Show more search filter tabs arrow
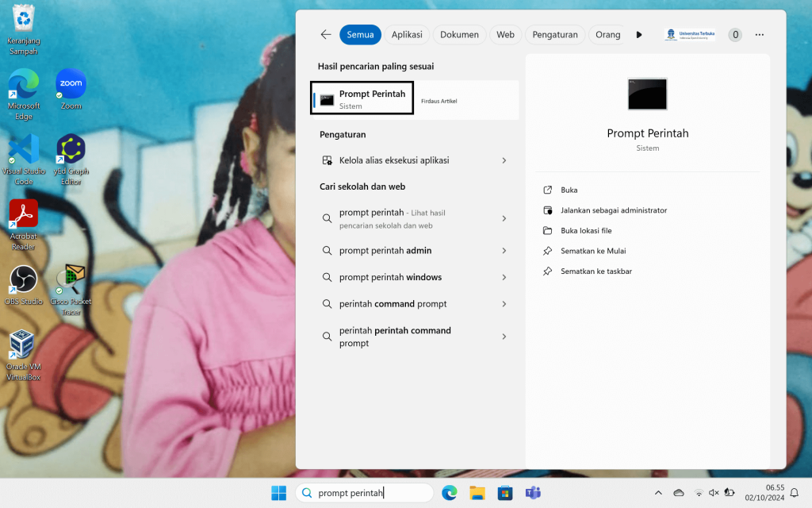 pyautogui.click(x=639, y=35)
